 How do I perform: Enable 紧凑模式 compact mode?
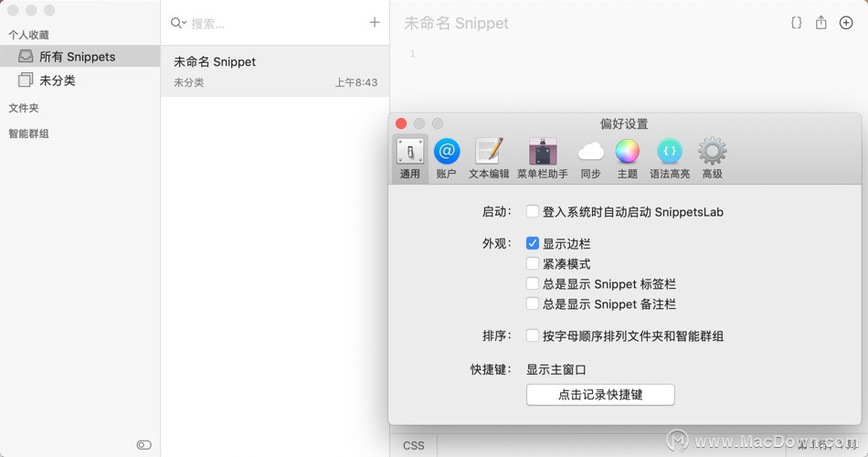coord(532,263)
